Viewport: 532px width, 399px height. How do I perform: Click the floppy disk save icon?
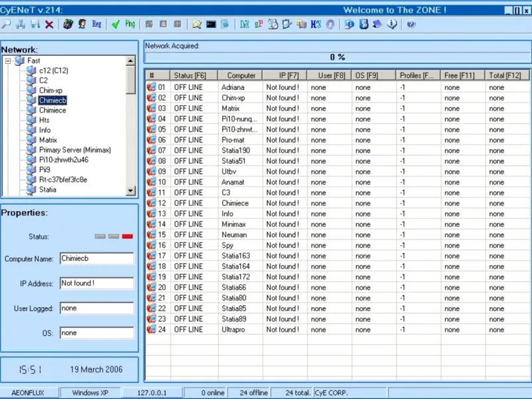[x=35, y=25]
